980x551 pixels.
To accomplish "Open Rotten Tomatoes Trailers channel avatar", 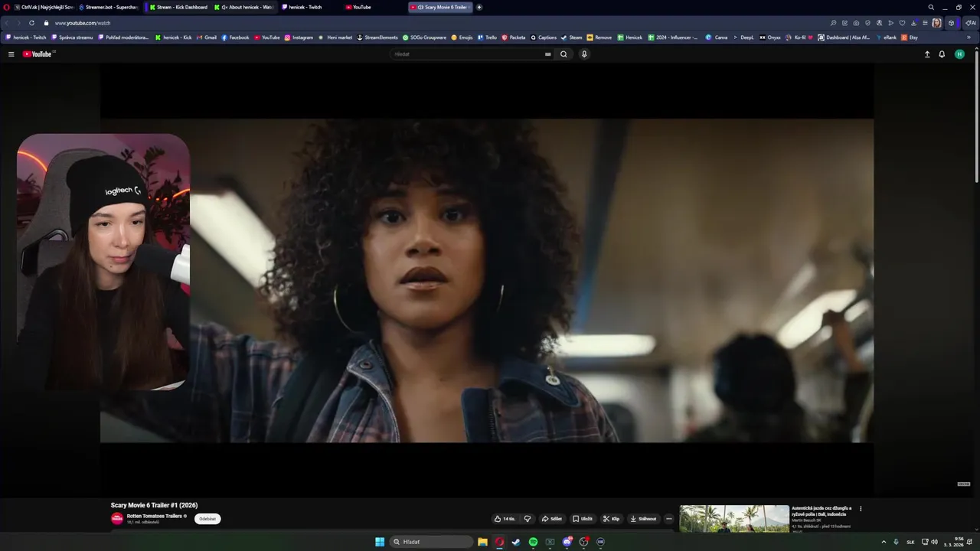I will pos(117,518).
